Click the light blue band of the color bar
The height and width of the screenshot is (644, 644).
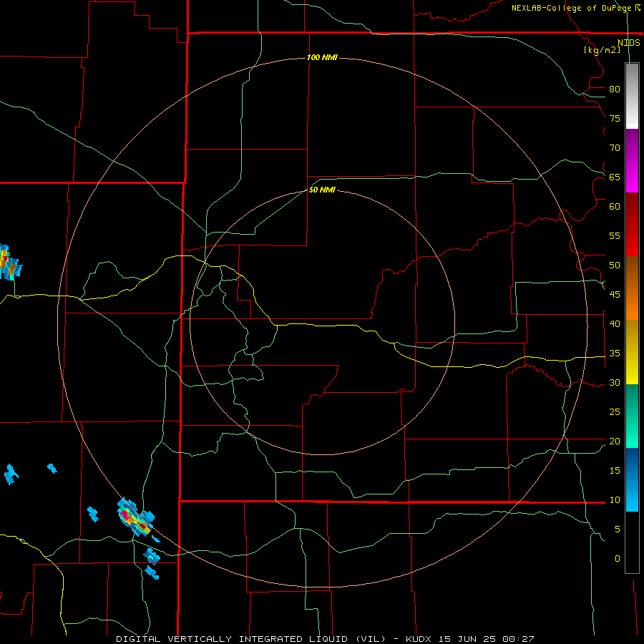click(632, 479)
